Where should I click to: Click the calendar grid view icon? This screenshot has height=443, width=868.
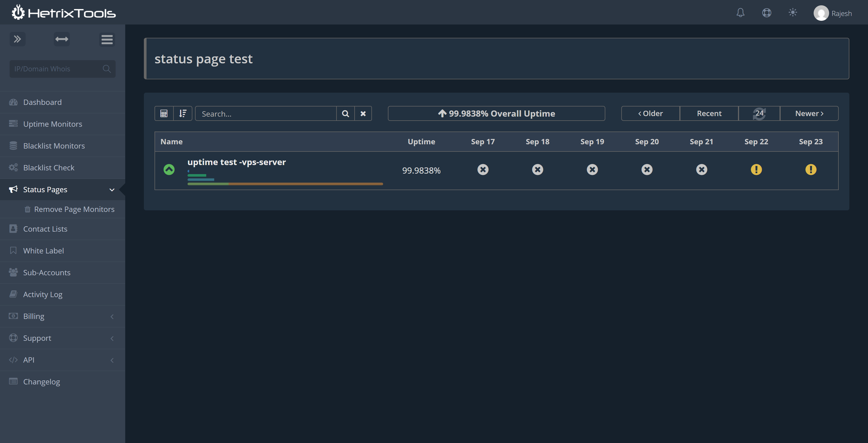164,113
